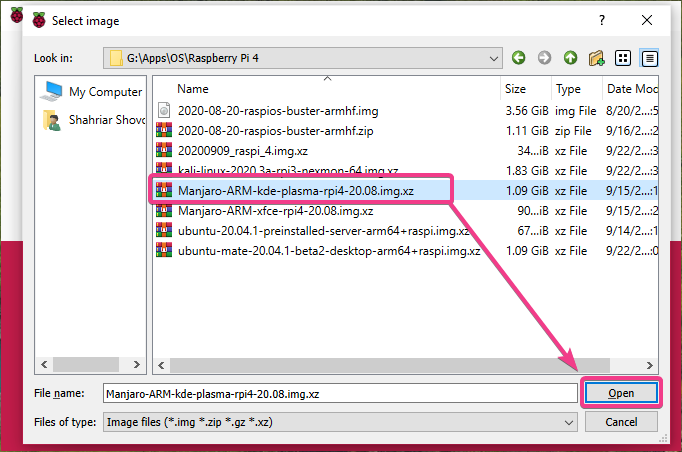
Task: Click the 3.56 GiB size cell
Action: coord(527,111)
